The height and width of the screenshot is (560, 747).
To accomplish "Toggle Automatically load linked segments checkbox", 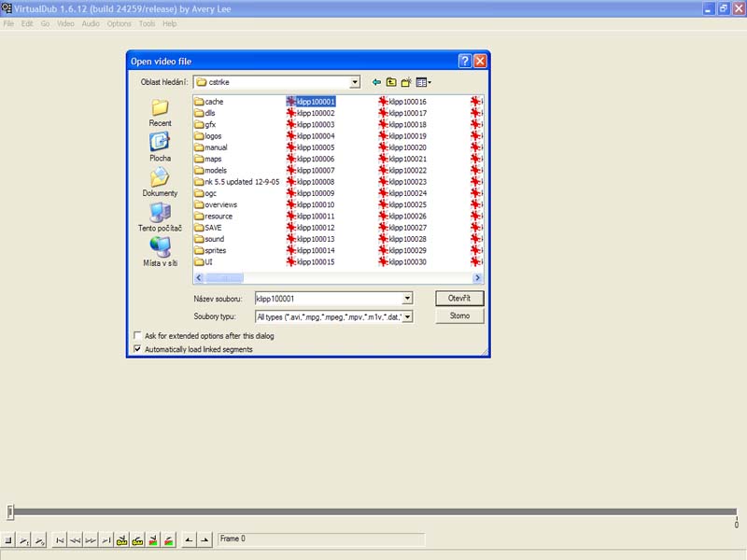I will (137, 349).
